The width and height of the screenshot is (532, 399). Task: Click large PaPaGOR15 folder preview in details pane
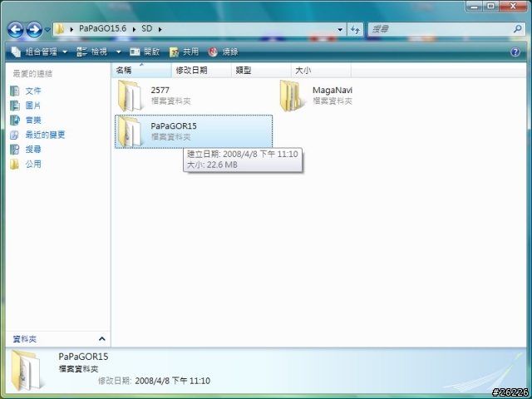(x=27, y=370)
